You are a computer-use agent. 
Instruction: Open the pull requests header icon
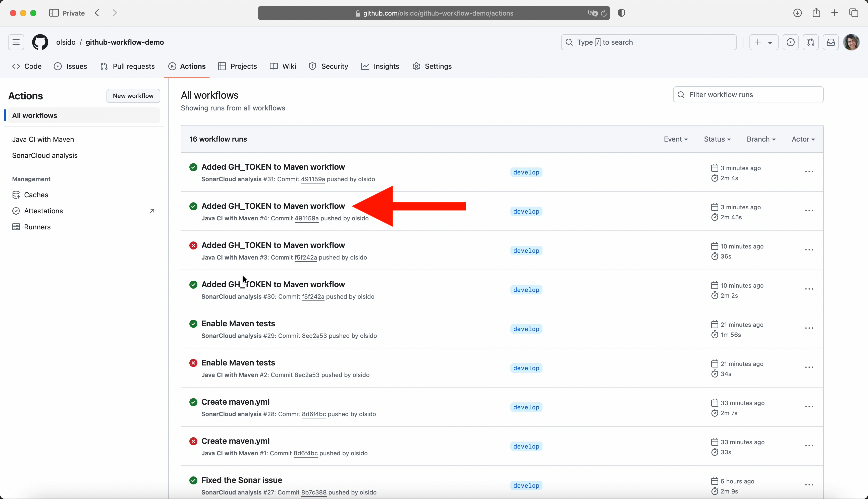point(810,42)
